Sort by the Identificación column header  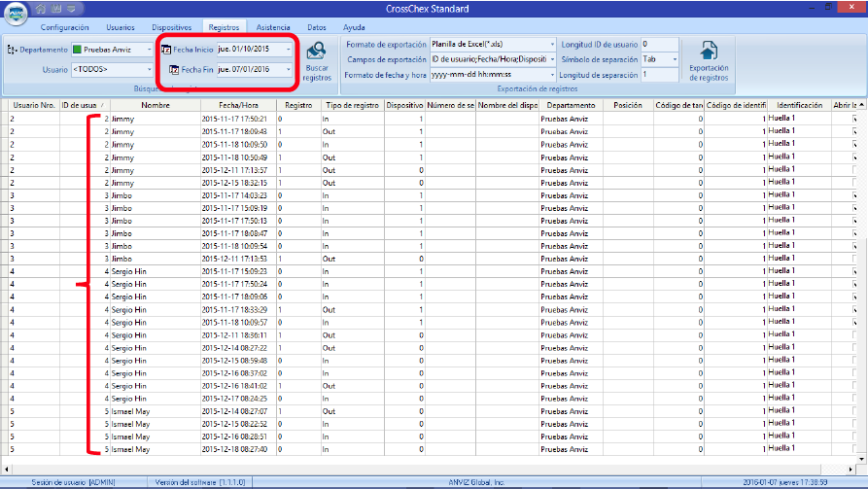coord(799,105)
